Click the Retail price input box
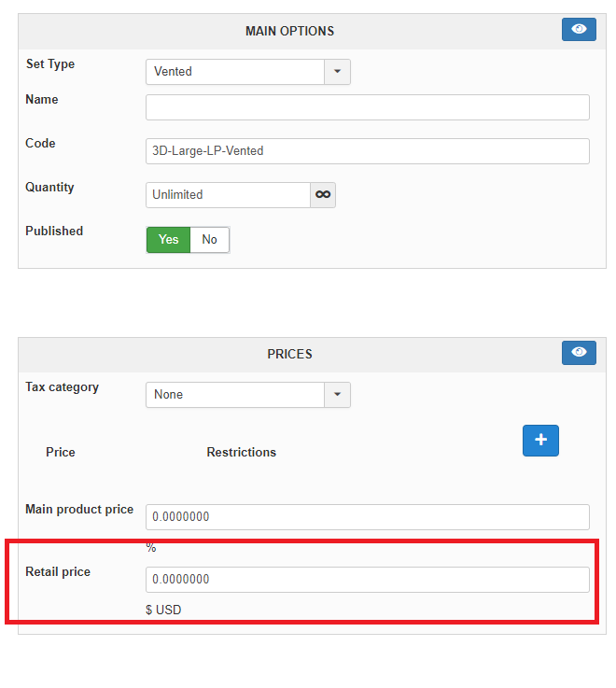Viewport: 616px width, 688px height. [x=367, y=580]
